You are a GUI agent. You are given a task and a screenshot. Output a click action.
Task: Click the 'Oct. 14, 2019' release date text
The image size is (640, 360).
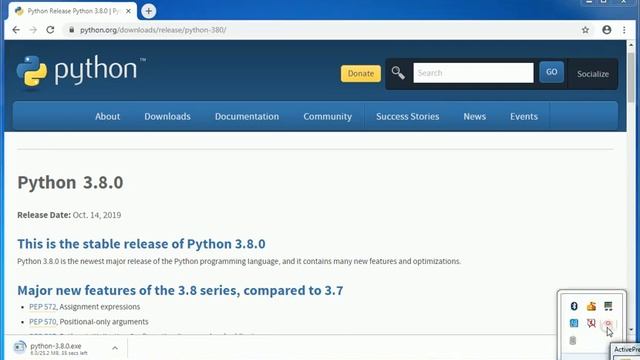(97, 215)
